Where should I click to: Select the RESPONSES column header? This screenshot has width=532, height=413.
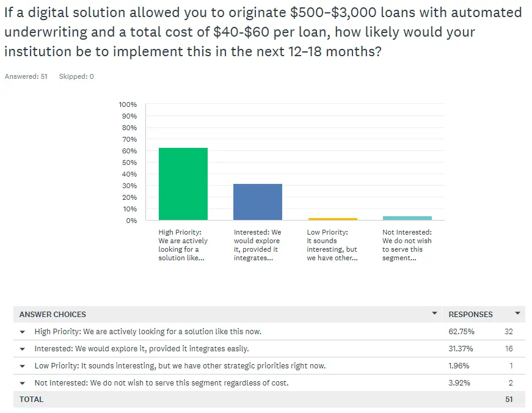[x=470, y=314]
